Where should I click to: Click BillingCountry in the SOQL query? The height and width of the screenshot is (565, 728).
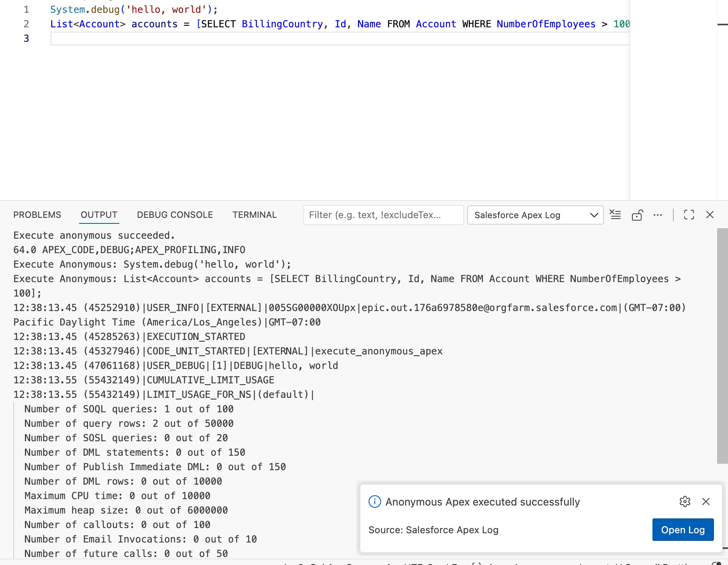282,24
